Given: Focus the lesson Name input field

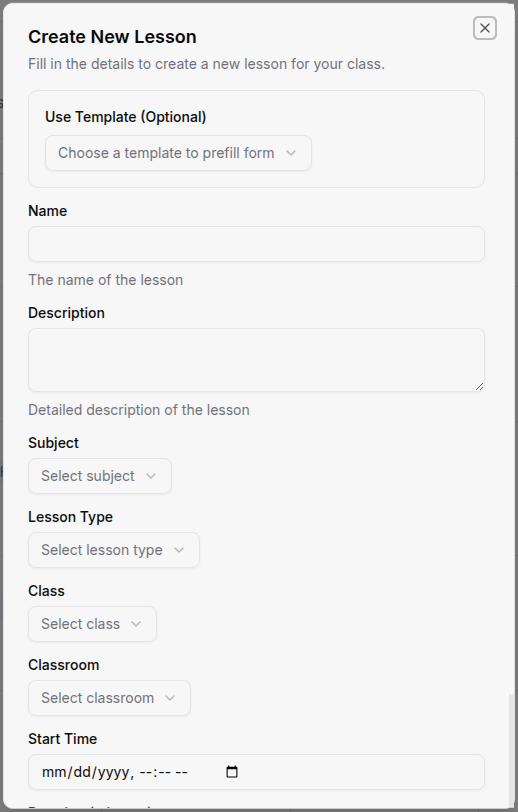Looking at the screenshot, I should point(256,244).
